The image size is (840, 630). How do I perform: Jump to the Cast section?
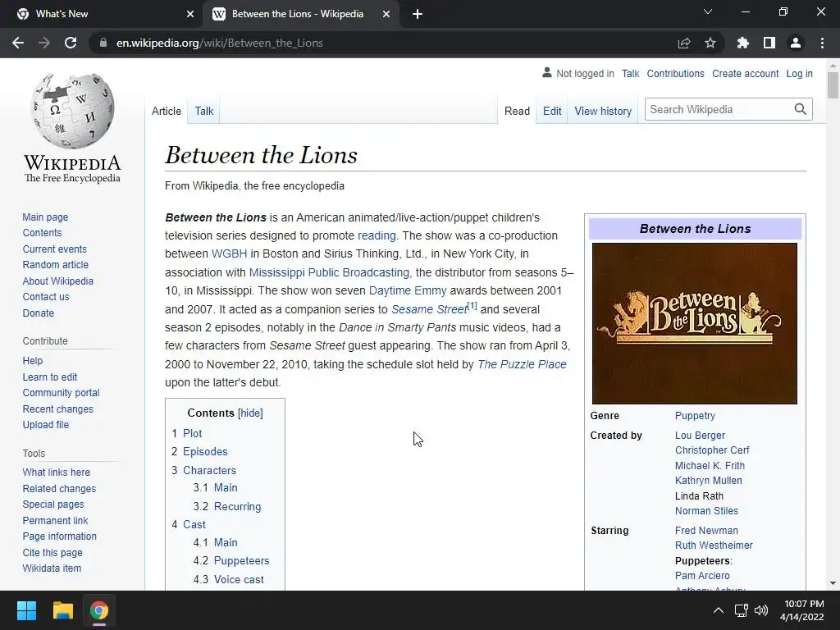click(x=194, y=524)
